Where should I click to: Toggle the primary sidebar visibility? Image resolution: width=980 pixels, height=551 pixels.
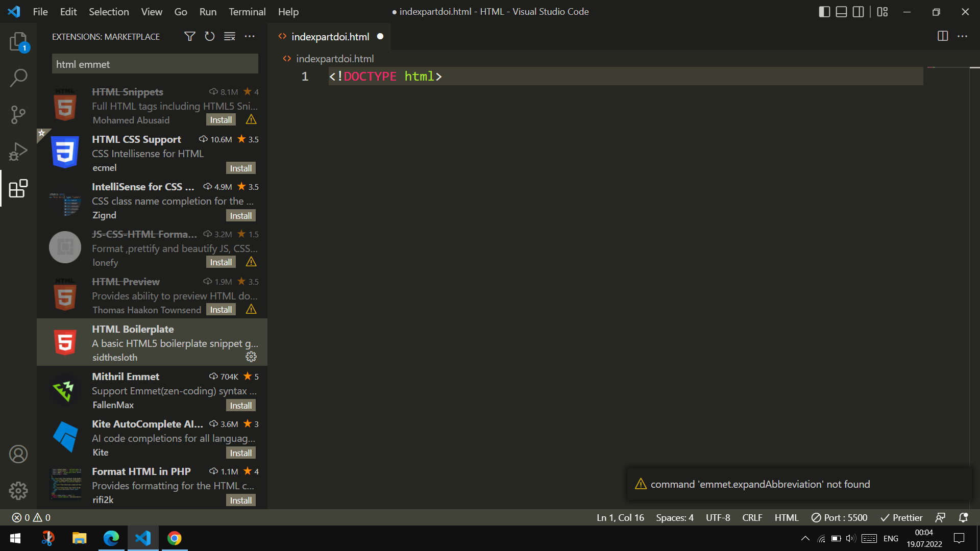pyautogui.click(x=824, y=12)
